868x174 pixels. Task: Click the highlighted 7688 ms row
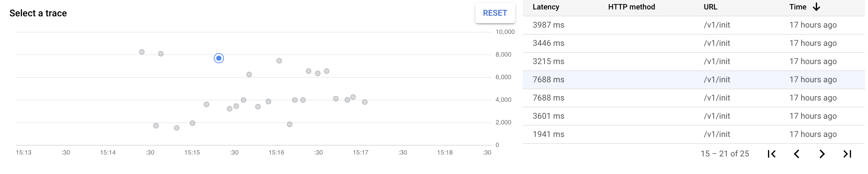693,79
